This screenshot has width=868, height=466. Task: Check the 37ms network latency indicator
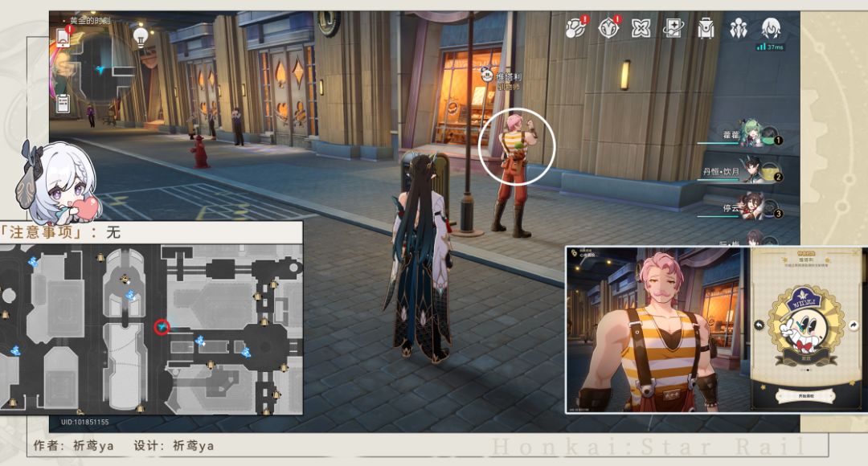[771, 47]
